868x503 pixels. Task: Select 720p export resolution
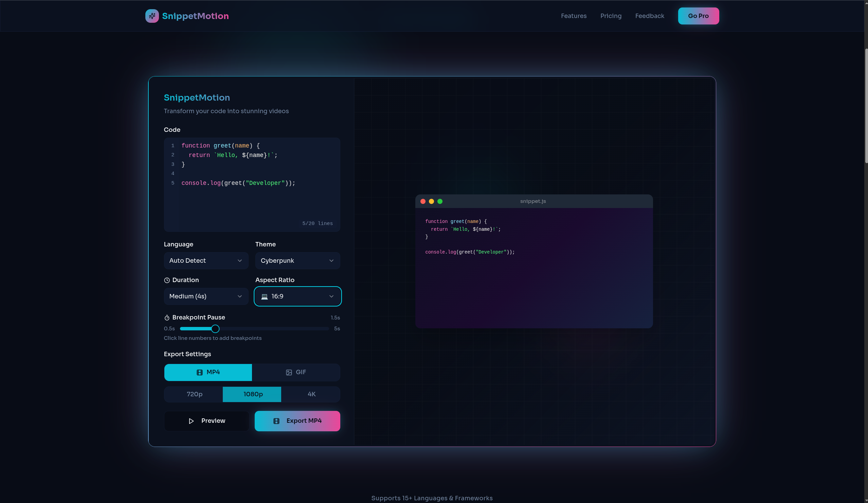coord(194,394)
